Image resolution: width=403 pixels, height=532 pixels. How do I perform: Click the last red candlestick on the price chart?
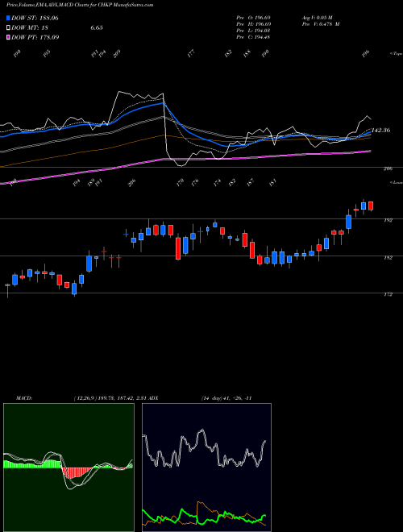click(371, 206)
